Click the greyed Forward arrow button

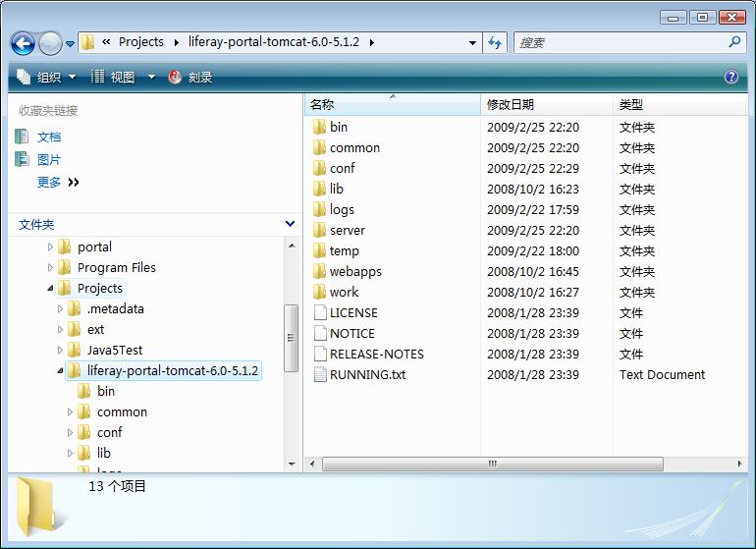coord(50,43)
